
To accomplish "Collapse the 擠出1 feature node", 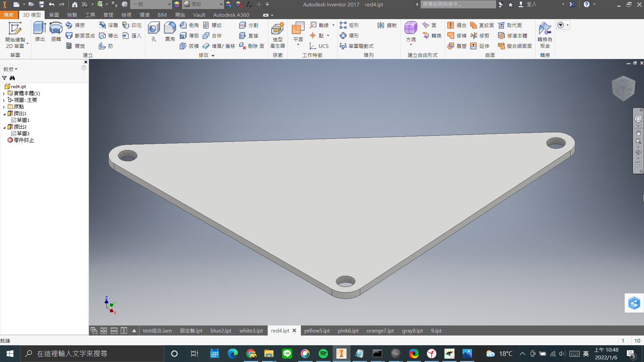I will [4, 114].
